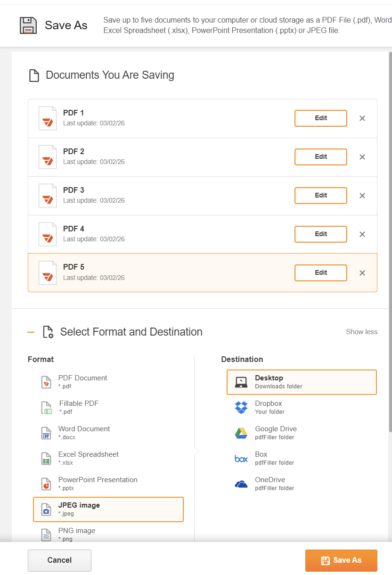This screenshot has height=575, width=392.
Task: Click the PDF 2 document icon
Action: (48, 157)
